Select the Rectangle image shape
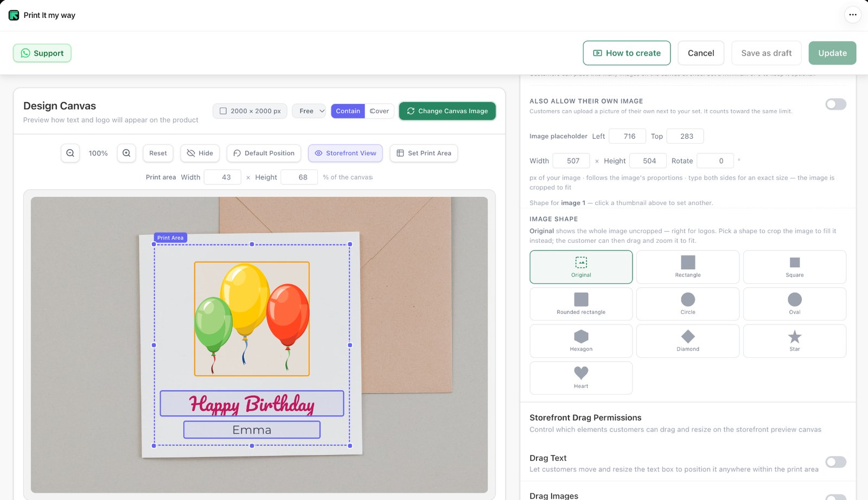Viewport: 868px width, 500px height. [688, 267]
